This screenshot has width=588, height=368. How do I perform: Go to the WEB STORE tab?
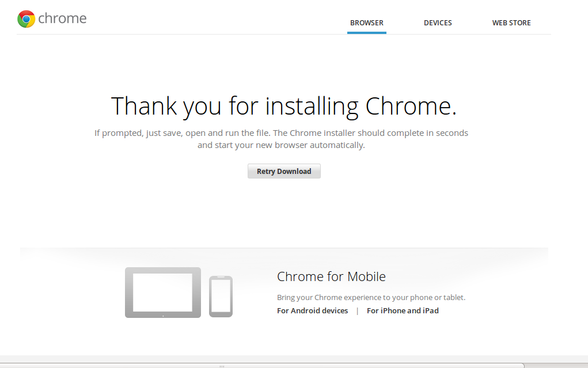tap(511, 23)
